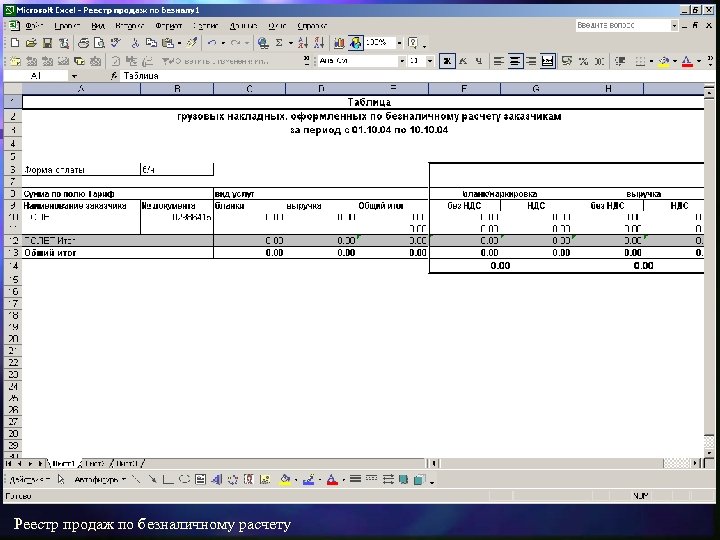Insert hyperlink using the globe icon

pyautogui.click(x=263, y=43)
